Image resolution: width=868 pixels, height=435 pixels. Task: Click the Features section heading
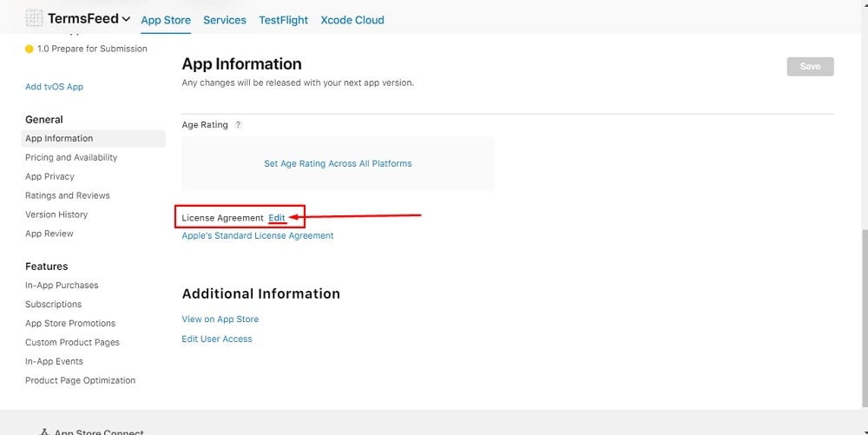(47, 267)
